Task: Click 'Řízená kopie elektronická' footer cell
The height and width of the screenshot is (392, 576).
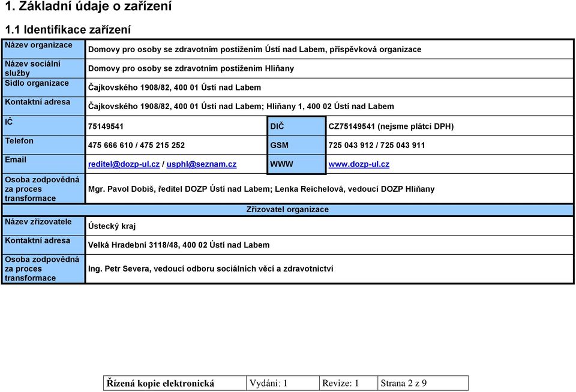Action: coord(175,383)
